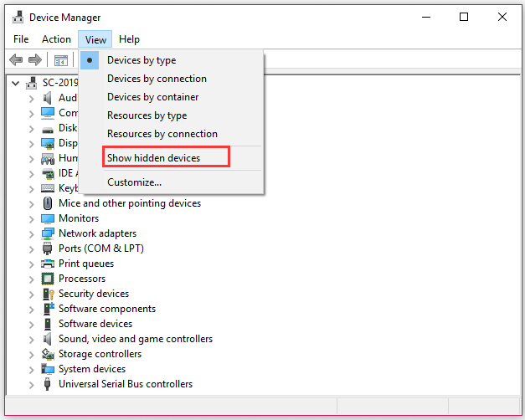Click the Software devices icon
Image resolution: width=525 pixels, height=420 pixels.
click(x=48, y=324)
